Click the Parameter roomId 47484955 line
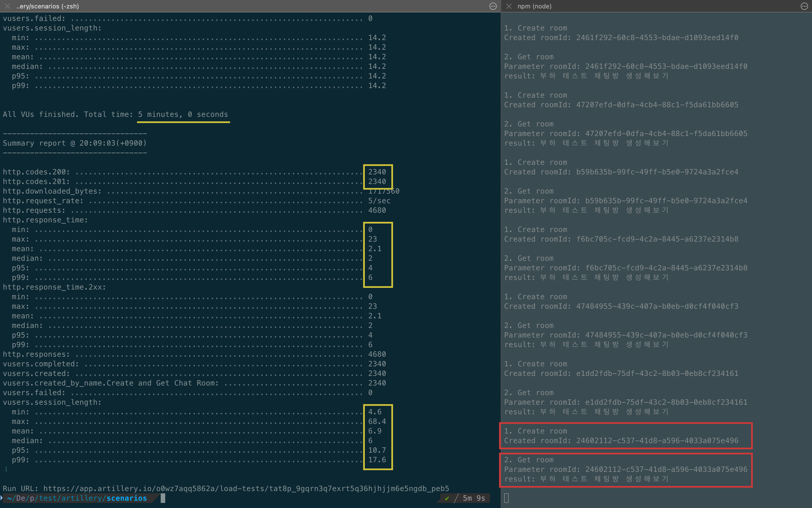Viewport: 812px width, 508px height. coord(626,335)
